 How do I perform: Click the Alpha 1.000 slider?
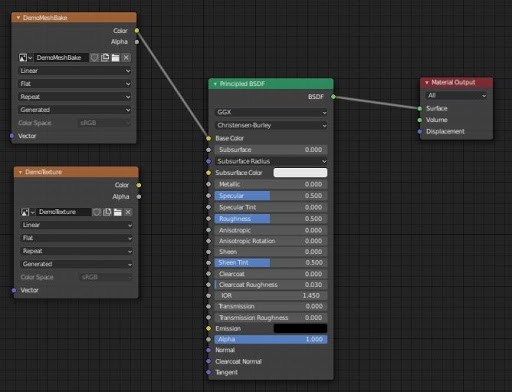(271, 339)
